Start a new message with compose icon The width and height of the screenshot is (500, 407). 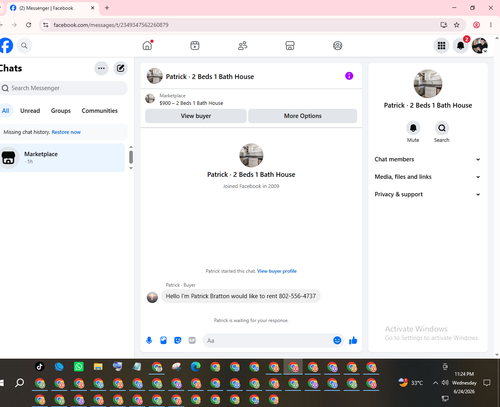click(120, 68)
